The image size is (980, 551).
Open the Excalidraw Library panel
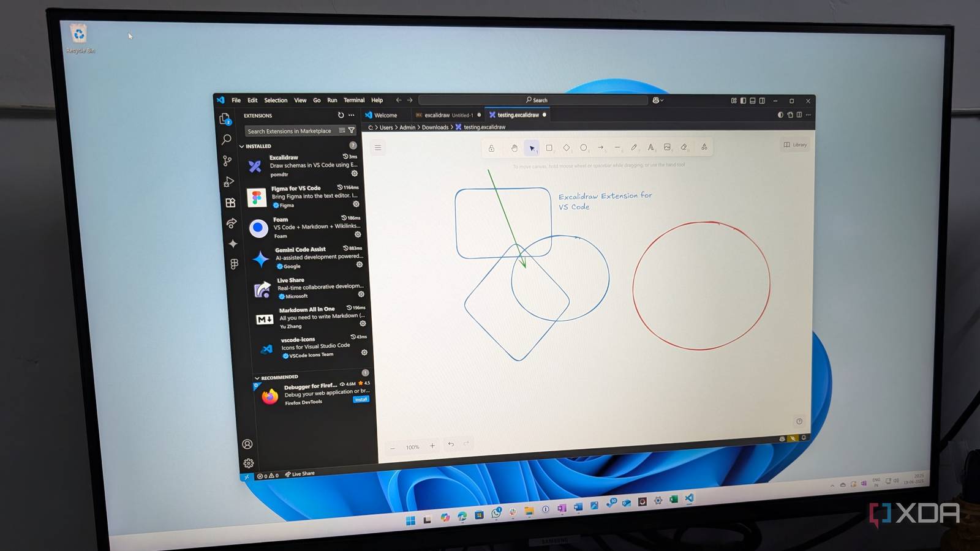point(794,144)
